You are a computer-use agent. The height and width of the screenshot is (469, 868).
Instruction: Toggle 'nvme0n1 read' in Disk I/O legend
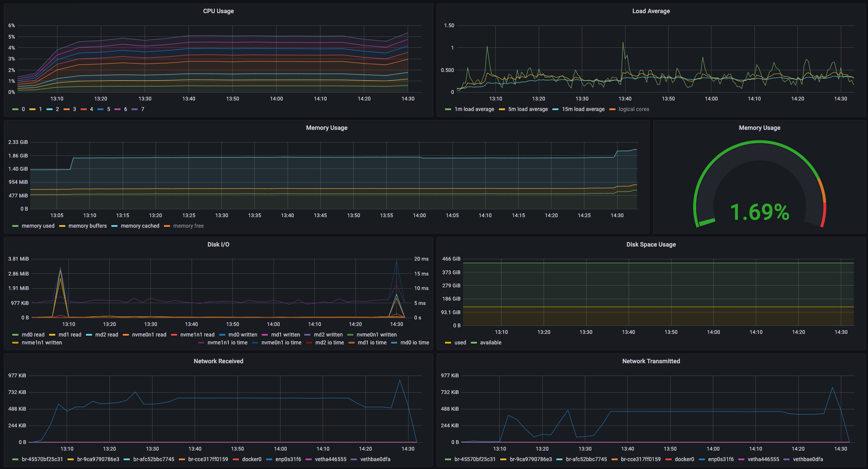[x=149, y=334]
